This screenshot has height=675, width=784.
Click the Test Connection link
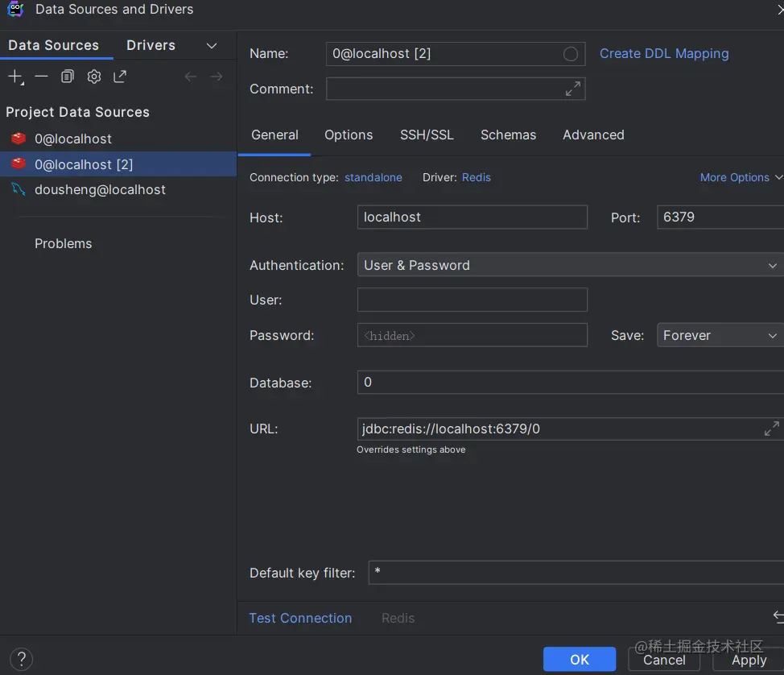(x=300, y=618)
